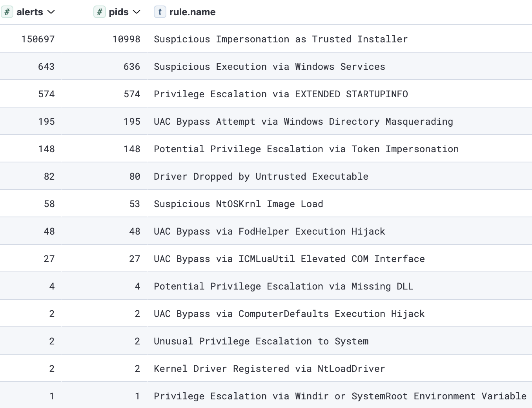Screen dimensions: 532x408
Task: Click Driver Dropped by Untrusted Executable
Action: [x=261, y=177]
